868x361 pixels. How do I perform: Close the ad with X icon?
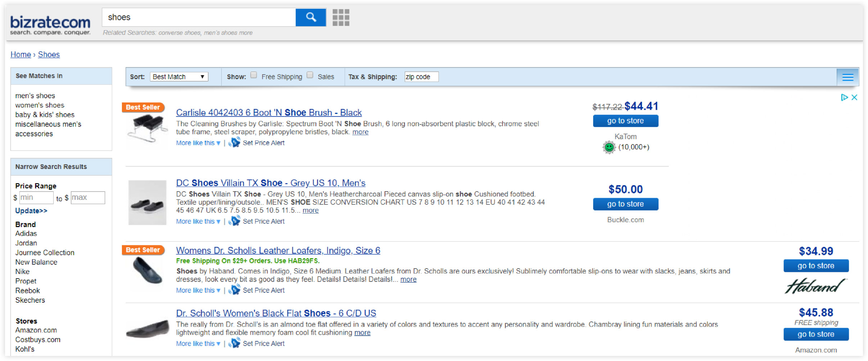coord(855,97)
